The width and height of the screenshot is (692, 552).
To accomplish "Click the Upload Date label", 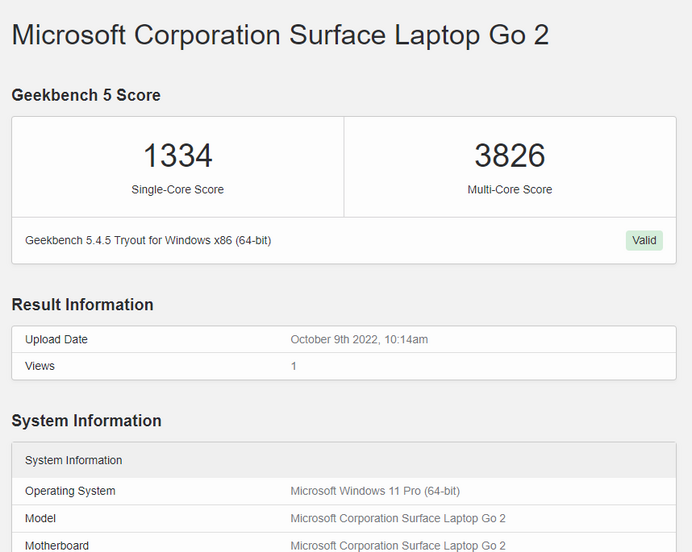I will (56, 339).
